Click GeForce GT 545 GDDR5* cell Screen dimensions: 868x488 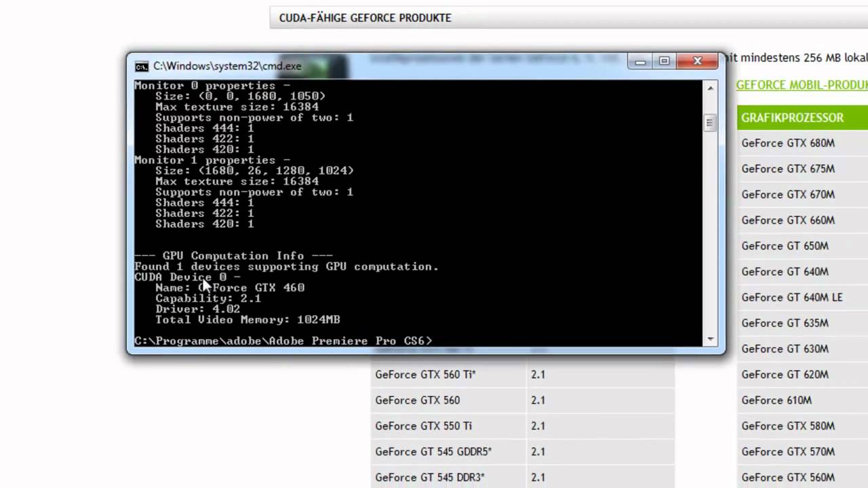tap(448, 452)
